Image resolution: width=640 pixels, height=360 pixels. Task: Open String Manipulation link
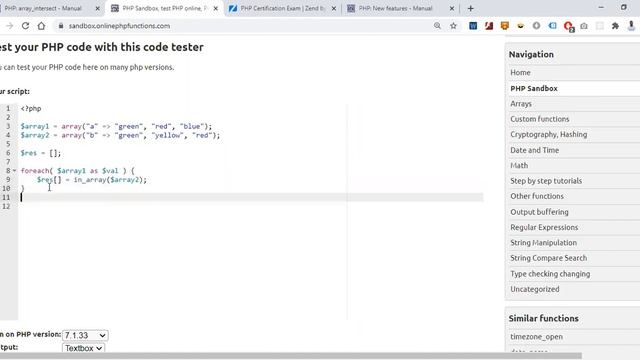pos(543,243)
